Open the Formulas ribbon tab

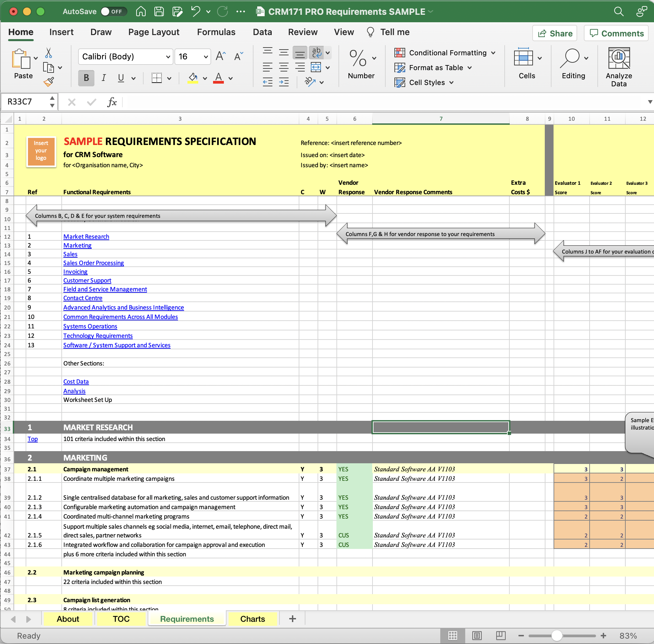pos(216,32)
